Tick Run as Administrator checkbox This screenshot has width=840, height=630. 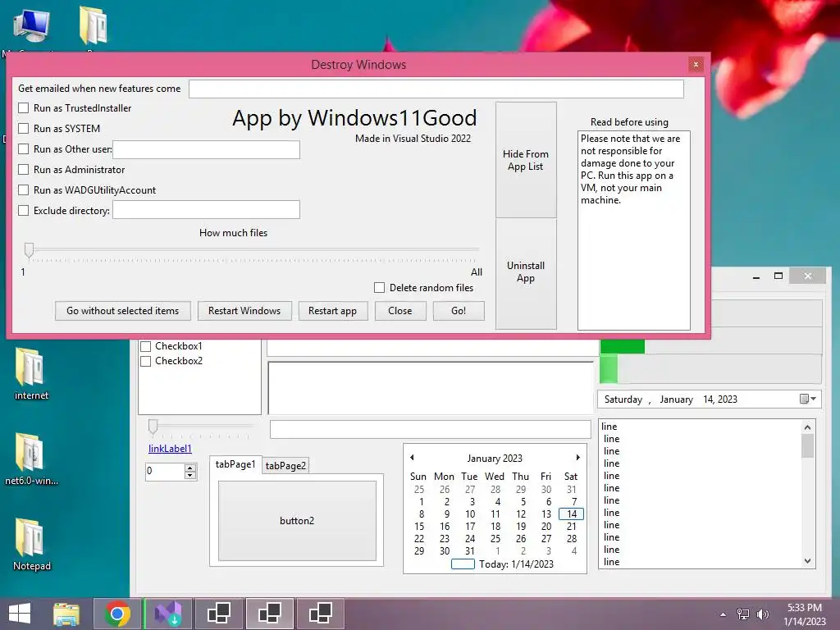tap(24, 170)
